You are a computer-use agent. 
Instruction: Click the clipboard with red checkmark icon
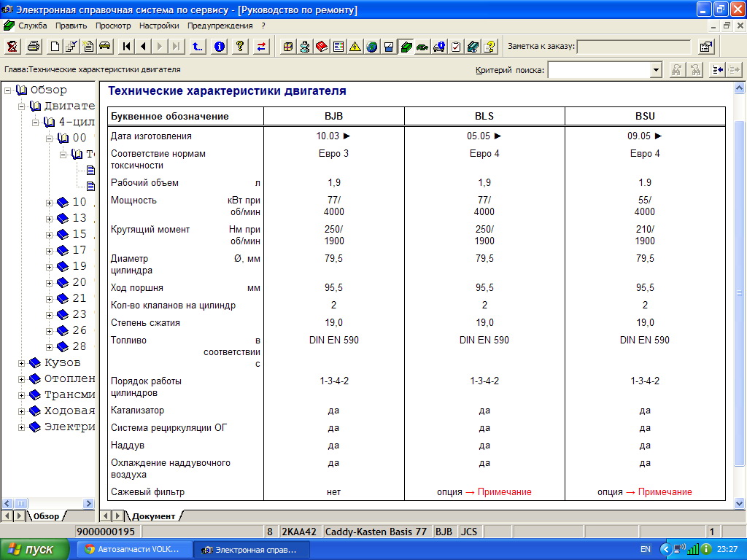pyautogui.click(x=456, y=46)
